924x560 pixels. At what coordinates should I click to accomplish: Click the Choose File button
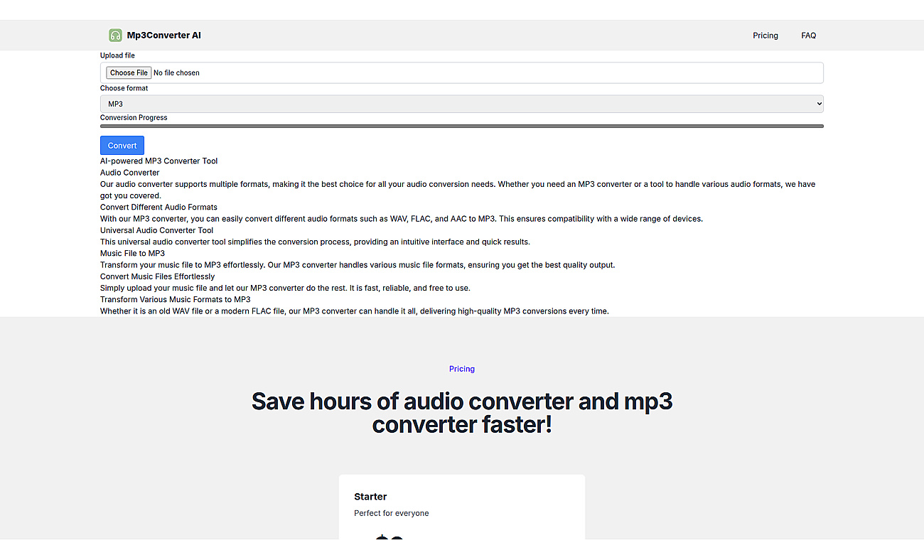pyautogui.click(x=129, y=72)
